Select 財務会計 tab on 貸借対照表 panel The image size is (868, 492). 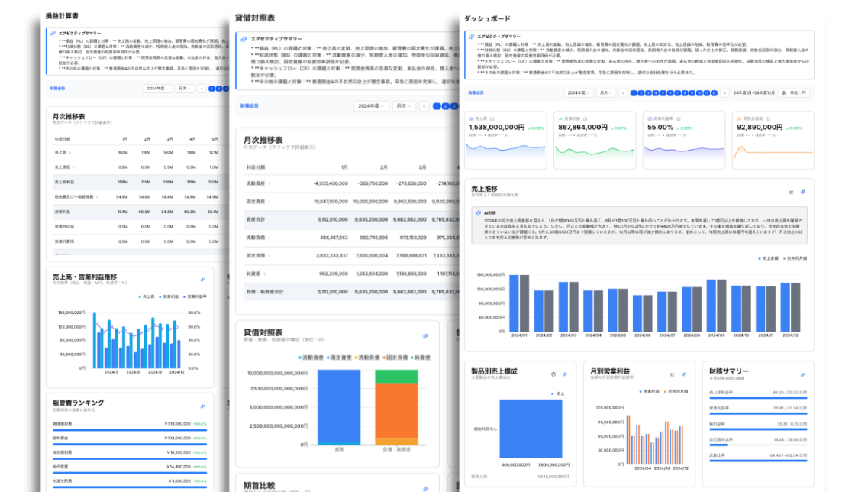pos(250,106)
